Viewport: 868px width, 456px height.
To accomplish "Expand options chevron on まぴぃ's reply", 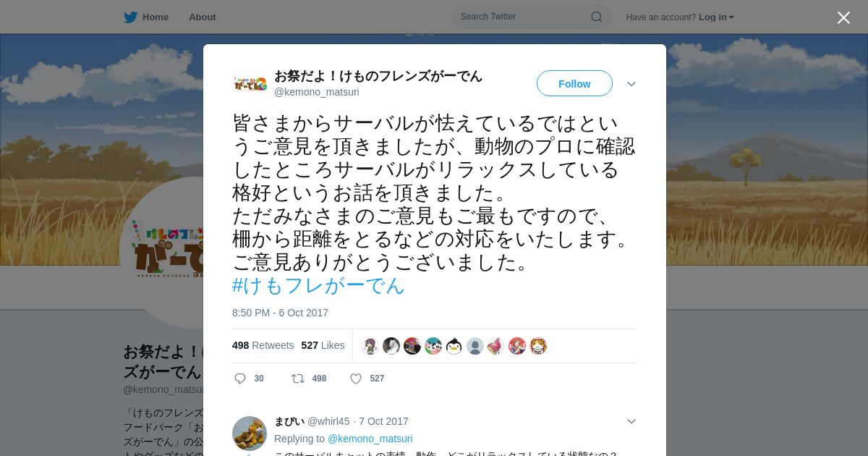I will coord(631,421).
